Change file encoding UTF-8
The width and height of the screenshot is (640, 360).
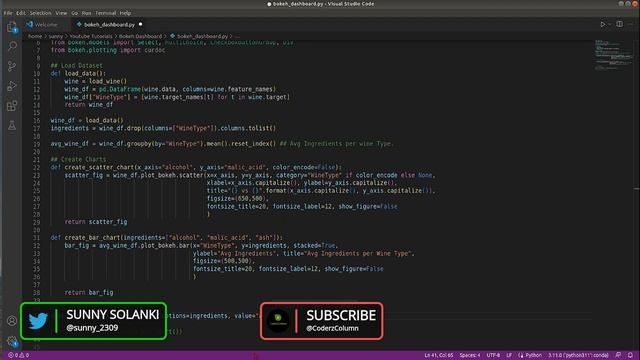pyautogui.click(x=493, y=356)
